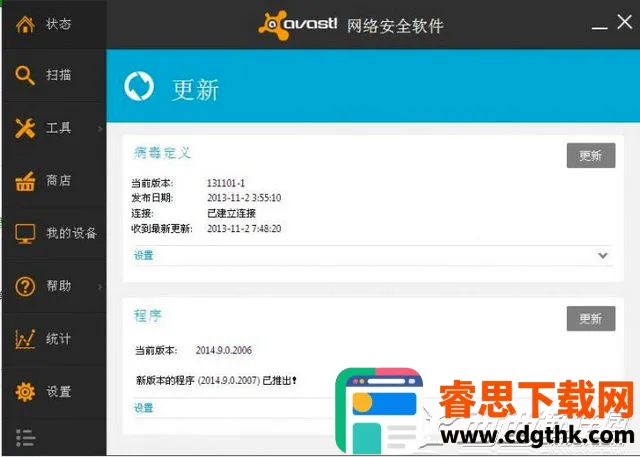Click the avast! logo in title bar
The image size is (640, 457).
click(x=298, y=25)
